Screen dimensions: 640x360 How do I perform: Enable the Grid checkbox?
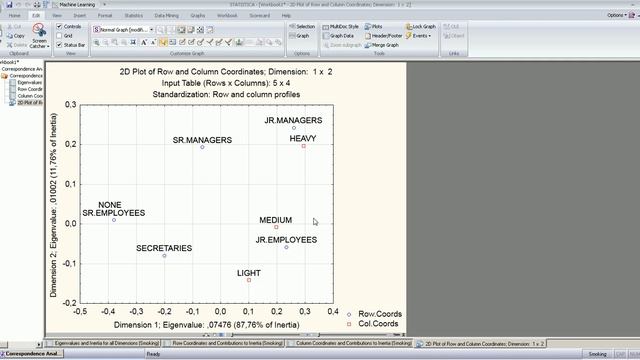coord(59,36)
